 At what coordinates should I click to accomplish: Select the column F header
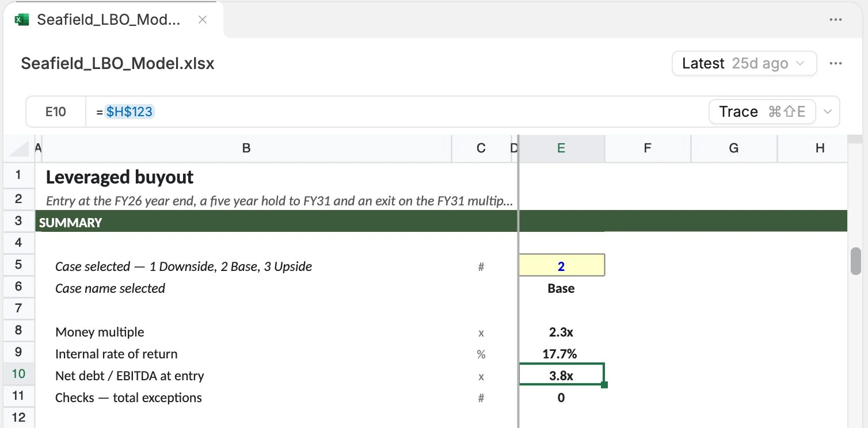tap(648, 148)
